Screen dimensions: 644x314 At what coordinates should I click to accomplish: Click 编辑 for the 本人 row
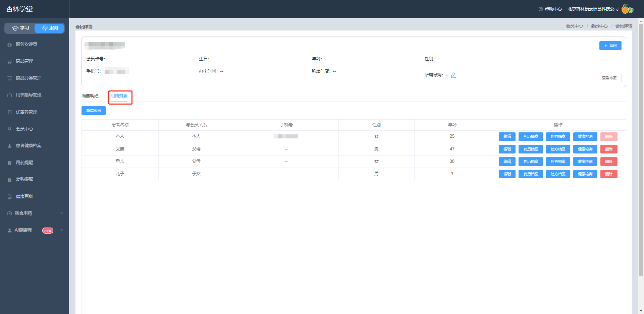[507, 137]
